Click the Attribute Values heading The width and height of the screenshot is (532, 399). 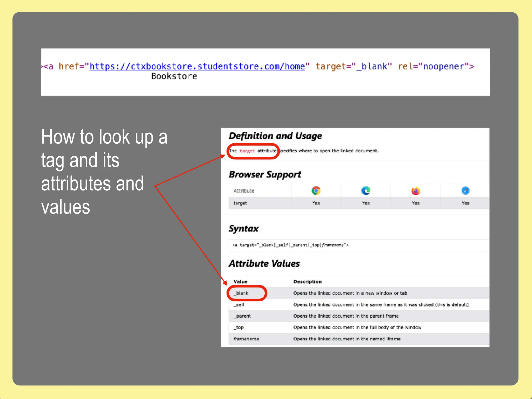tap(264, 264)
